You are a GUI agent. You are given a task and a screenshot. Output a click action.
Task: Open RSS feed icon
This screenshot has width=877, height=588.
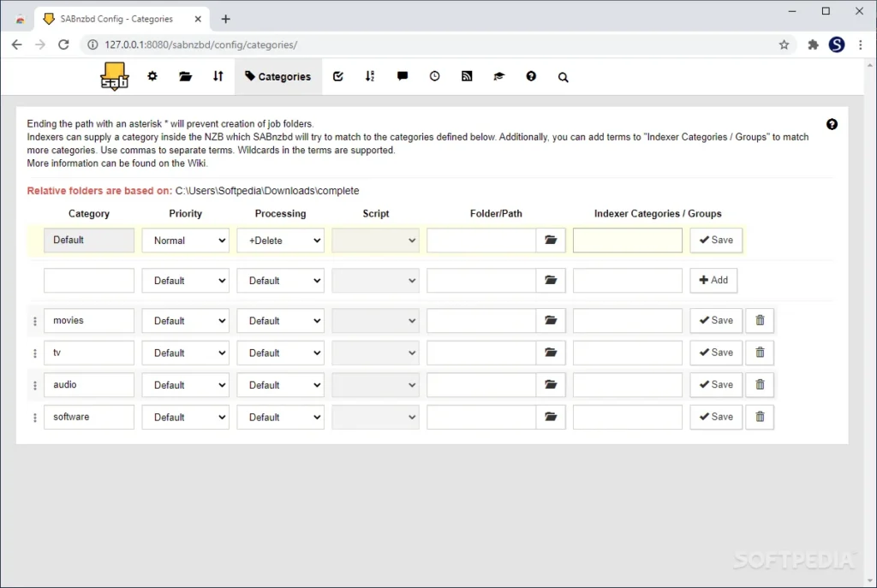[x=467, y=76]
